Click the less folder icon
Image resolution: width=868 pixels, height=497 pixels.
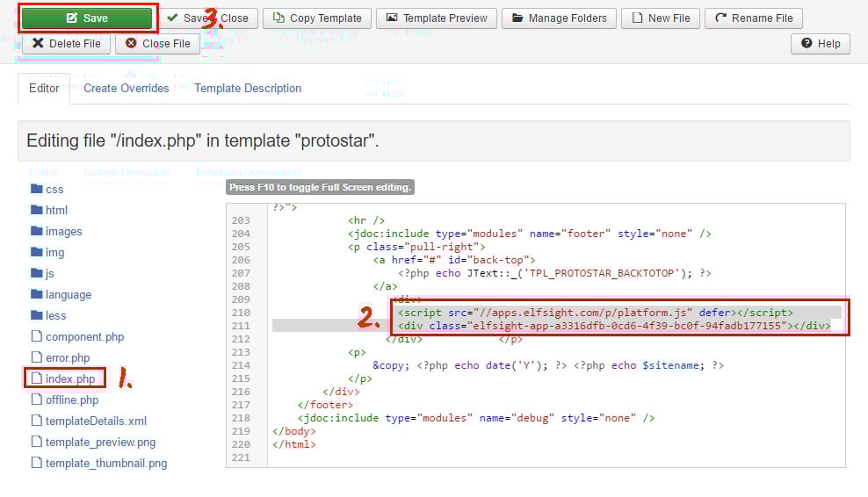point(37,315)
